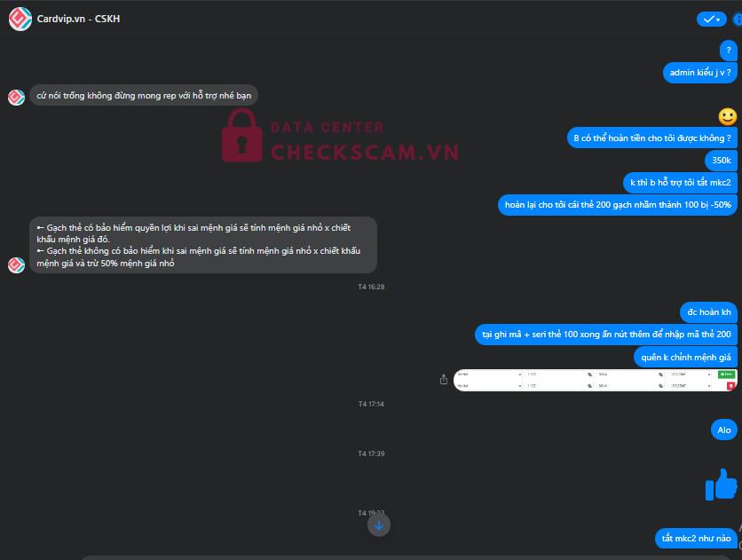Click sender avatar next to 'cứ nói trống' message
The height and width of the screenshot is (560, 742).
pos(16,97)
